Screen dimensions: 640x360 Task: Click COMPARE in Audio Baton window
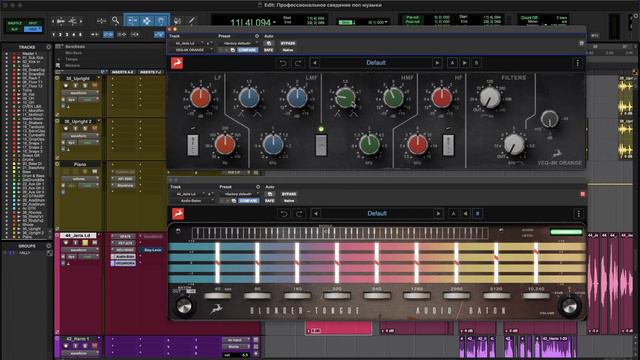click(x=249, y=201)
